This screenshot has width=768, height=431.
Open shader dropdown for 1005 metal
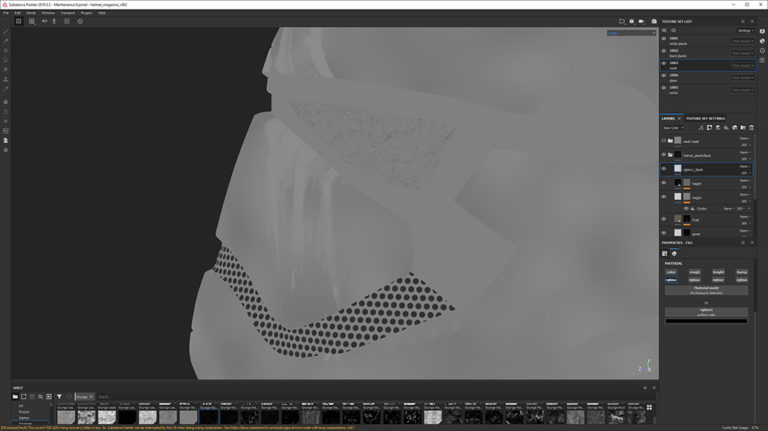click(x=743, y=90)
